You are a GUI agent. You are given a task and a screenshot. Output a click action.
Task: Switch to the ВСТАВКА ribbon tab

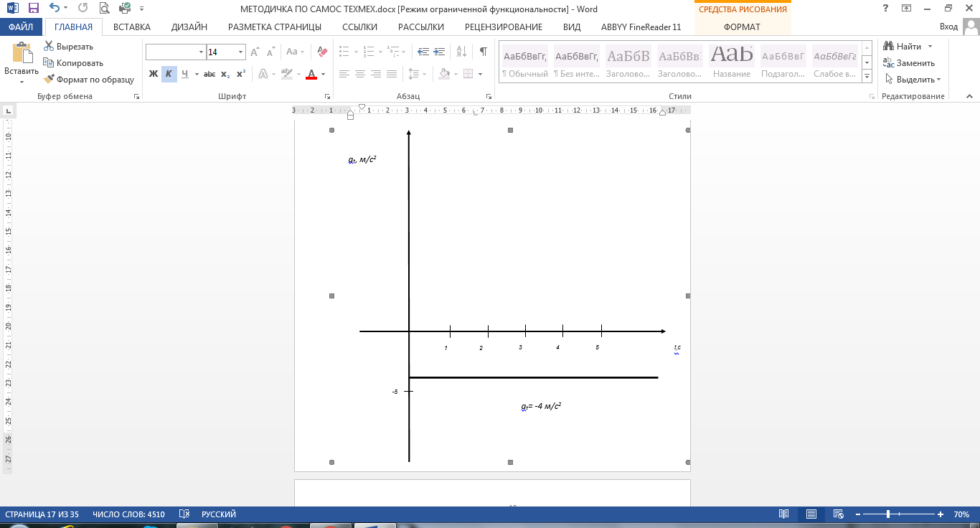pos(132,27)
